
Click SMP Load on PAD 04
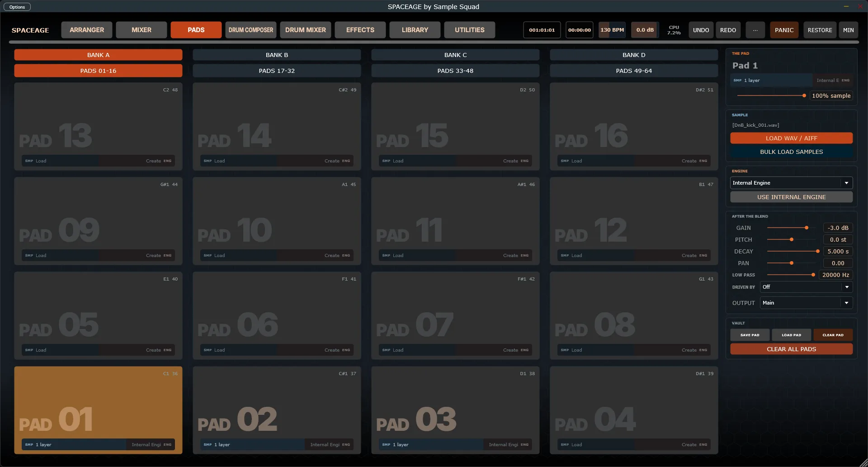[596, 444]
